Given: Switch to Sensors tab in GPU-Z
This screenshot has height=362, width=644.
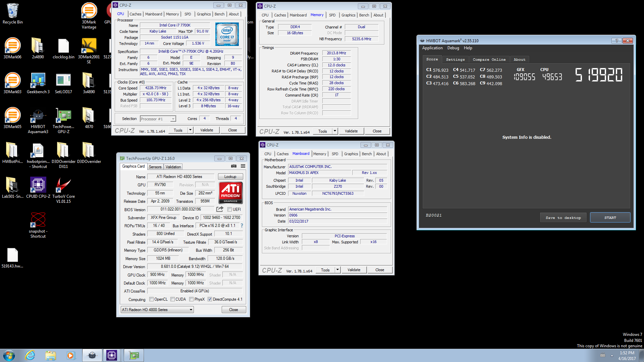Looking at the screenshot, I should point(155,167).
